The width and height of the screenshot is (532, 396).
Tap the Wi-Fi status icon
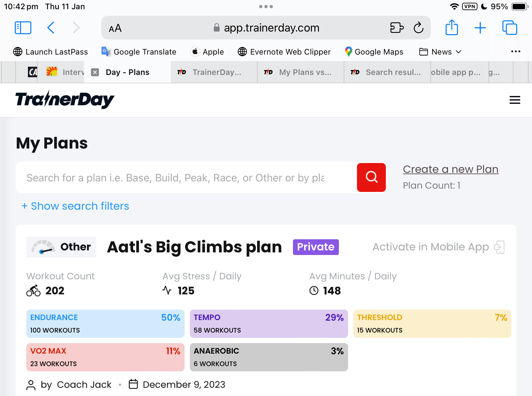tap(454, 7)
